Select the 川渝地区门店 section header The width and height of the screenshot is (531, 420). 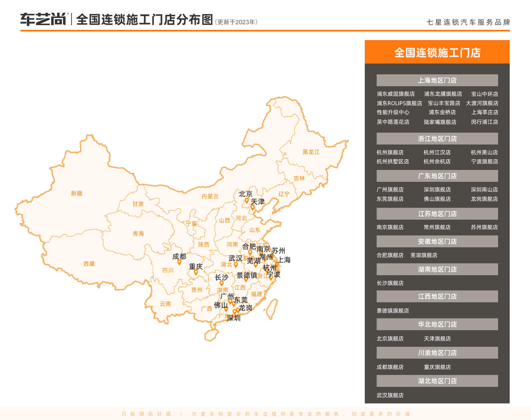437,353
